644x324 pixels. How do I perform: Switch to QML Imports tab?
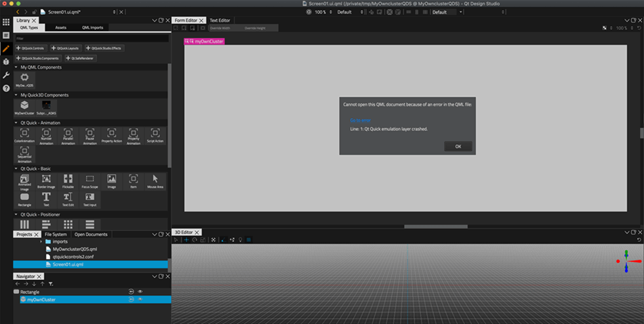92,28
